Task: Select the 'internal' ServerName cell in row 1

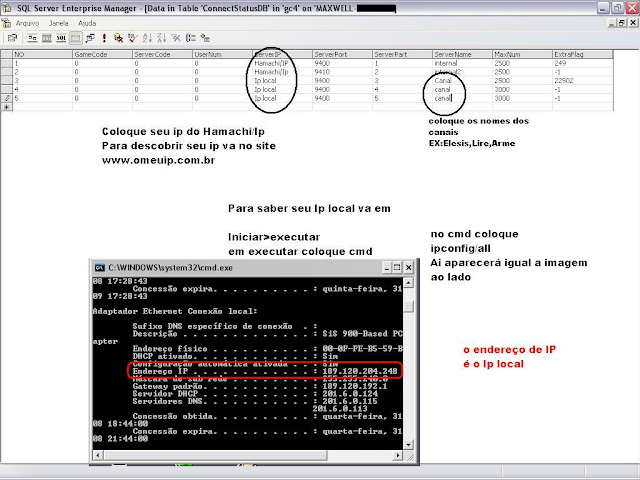Action: pyautogui.click(x=448, y=63)
